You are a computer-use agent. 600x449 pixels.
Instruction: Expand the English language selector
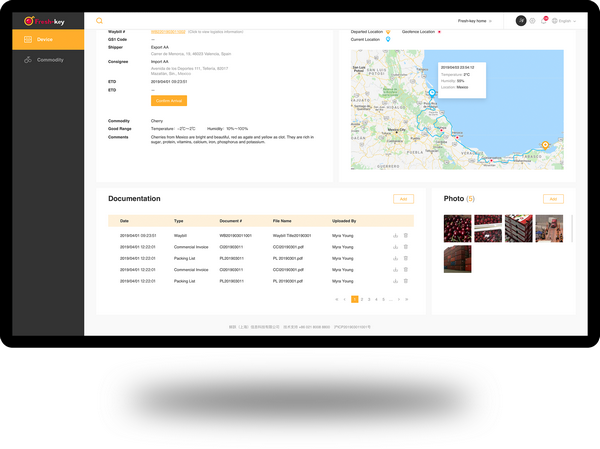(x=564, y=20)
